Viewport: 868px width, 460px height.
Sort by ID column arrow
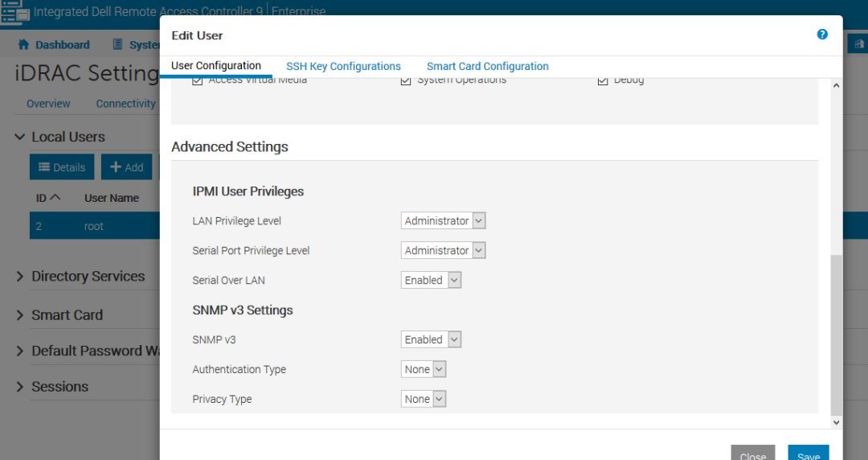point(55,198)
